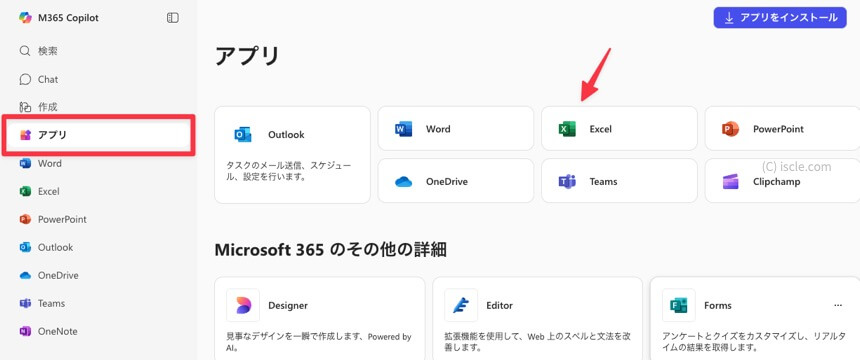Open Excel from the sidebar
Image resolution: width=860 pixels, height=360 pixels.
pos(99,191)
